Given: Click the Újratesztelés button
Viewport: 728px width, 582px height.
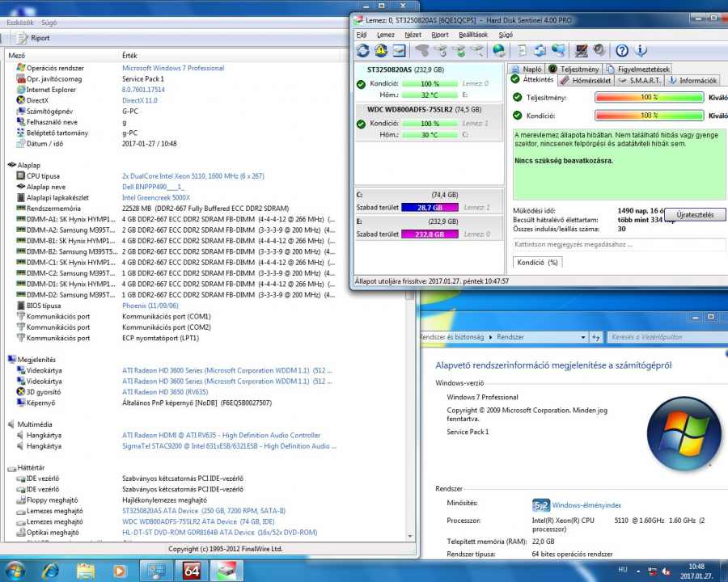Looking at the screenshot, I should click(x=695, y=214).
